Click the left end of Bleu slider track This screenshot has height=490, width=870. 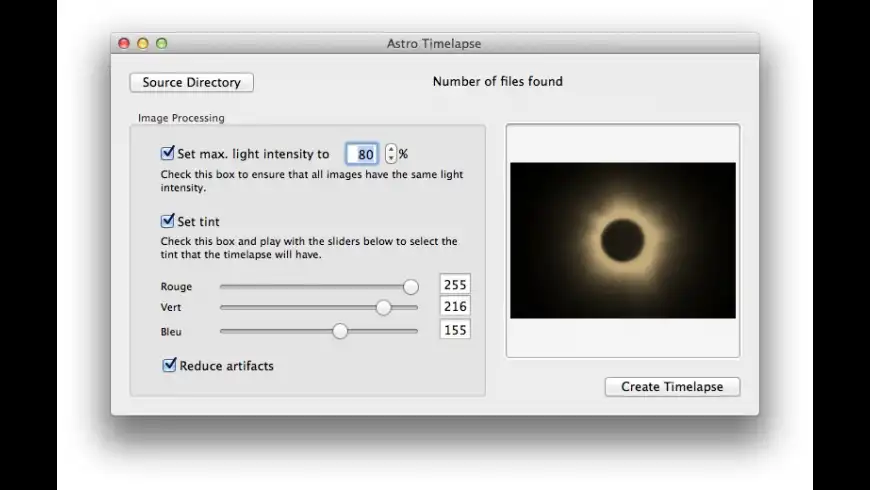223,331
